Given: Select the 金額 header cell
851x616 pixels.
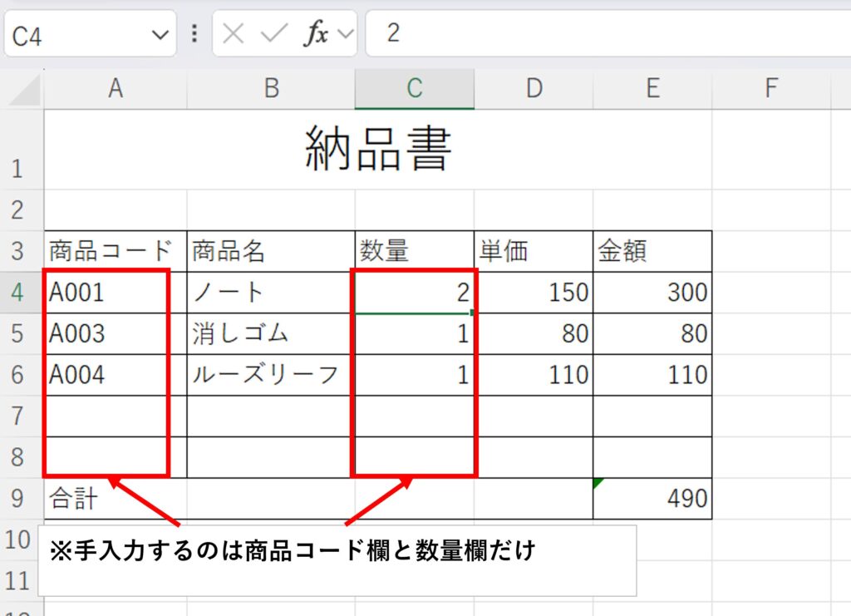Looking at the screenshot, I should click(653, 251).
